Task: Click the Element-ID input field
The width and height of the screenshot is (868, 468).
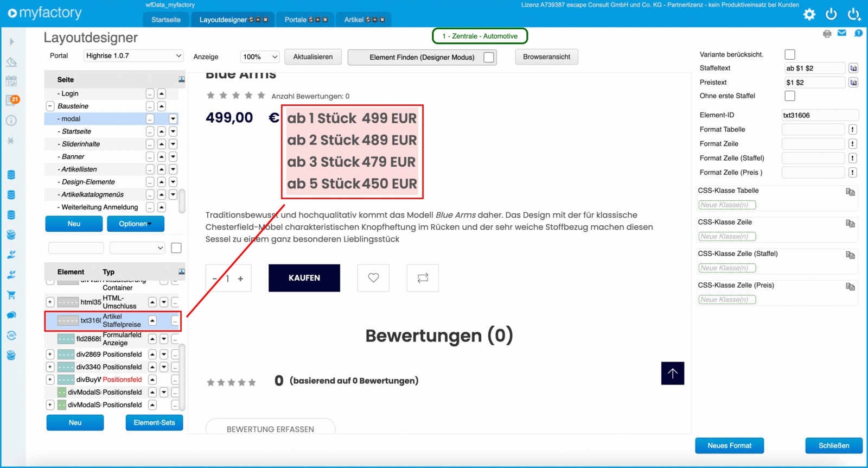Action: pyautogui.click(x=820, y=115)
